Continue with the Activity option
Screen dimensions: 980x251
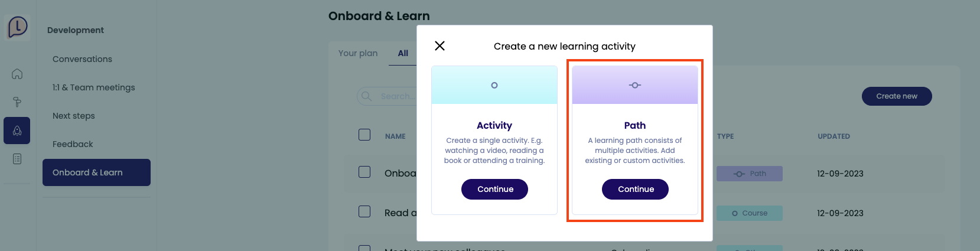click(x=494, y=189)
